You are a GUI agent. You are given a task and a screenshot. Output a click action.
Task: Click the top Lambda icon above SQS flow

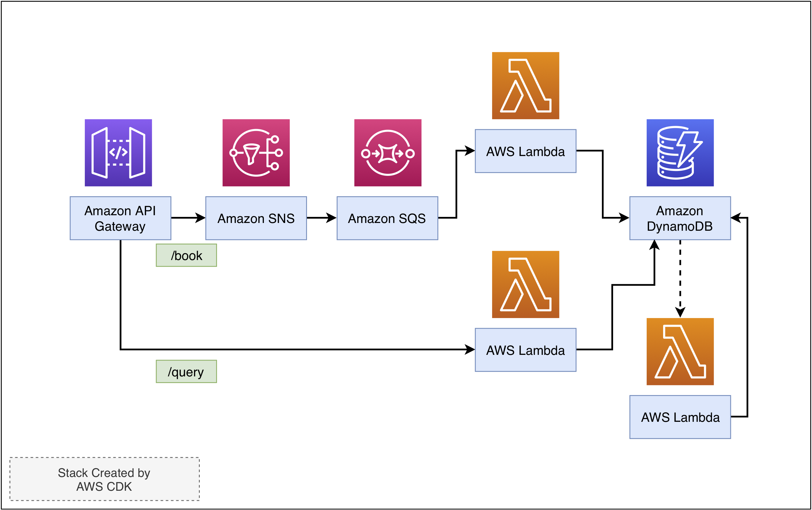pos(525,85)
